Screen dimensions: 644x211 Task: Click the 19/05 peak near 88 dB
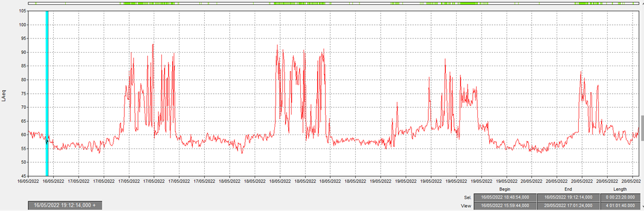(445, 59)
